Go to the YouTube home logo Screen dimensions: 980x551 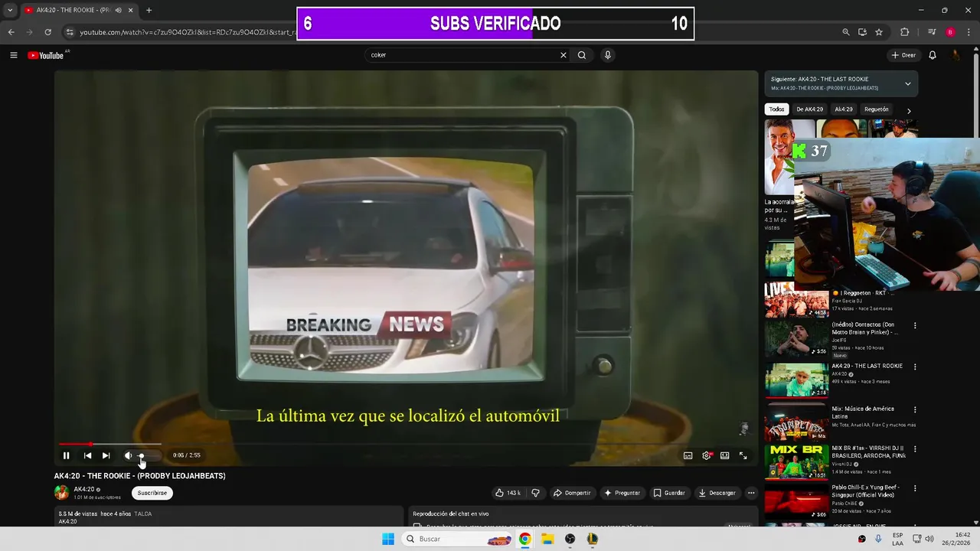pos(46,55)
